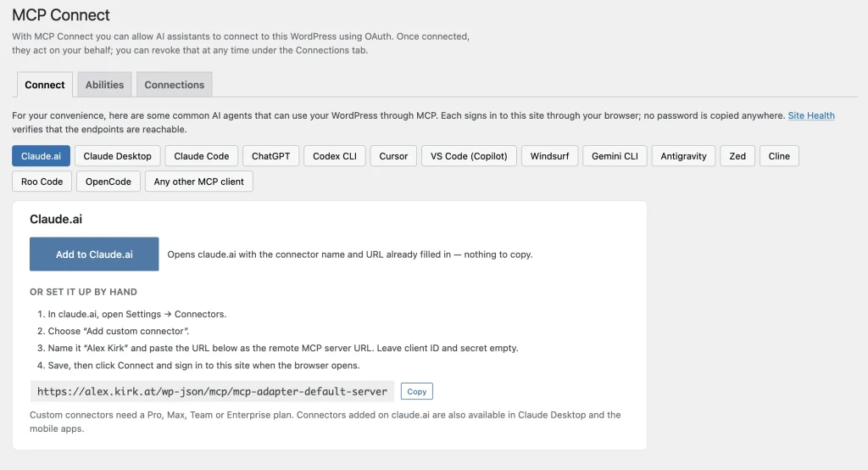
Task: Click the Claude.ai panel heading
Action: point(56,219)
